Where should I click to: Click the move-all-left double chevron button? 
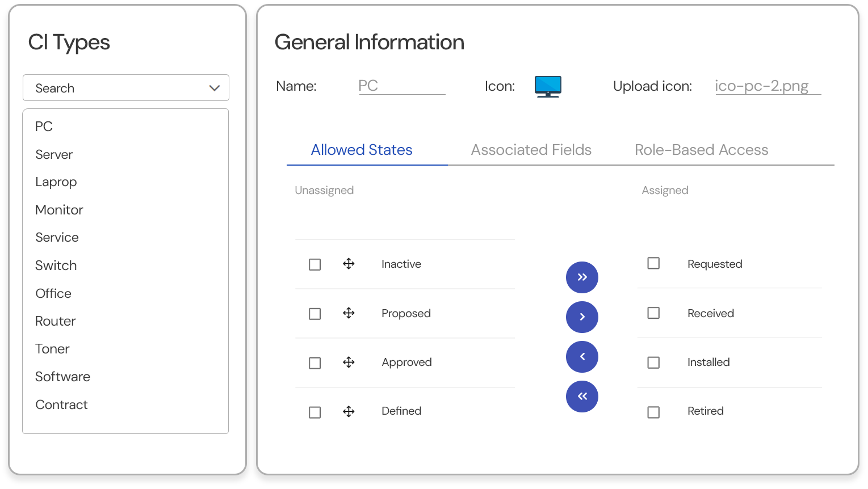pyautogui.click(x=582, y=397)
